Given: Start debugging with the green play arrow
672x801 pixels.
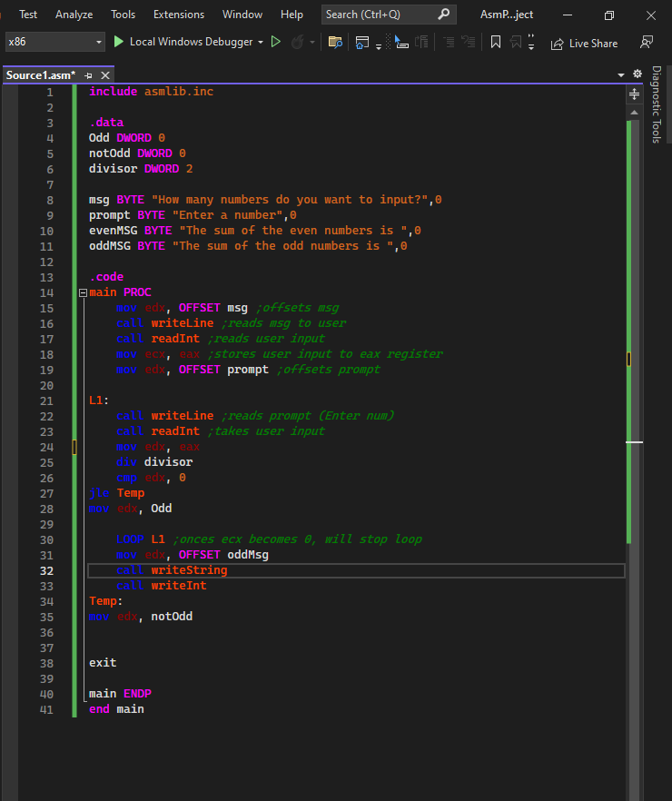Looking at the screenshot, I should tap(119, 42).
